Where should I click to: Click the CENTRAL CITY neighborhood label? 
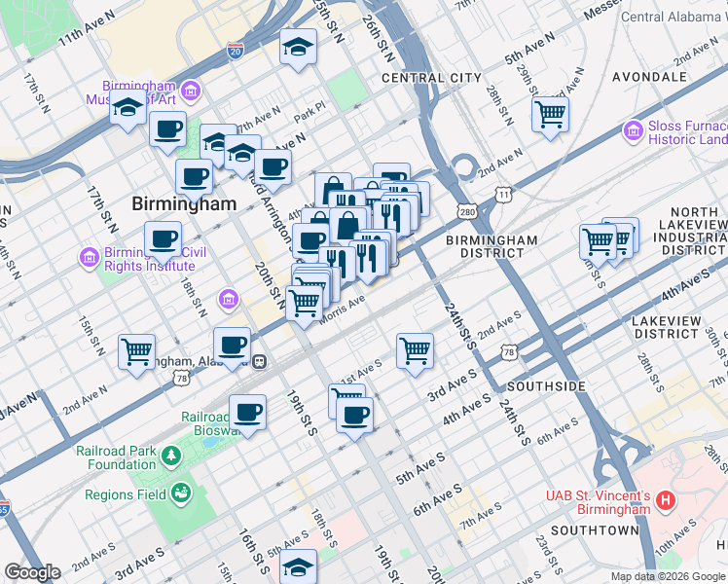tap(432, 78)
